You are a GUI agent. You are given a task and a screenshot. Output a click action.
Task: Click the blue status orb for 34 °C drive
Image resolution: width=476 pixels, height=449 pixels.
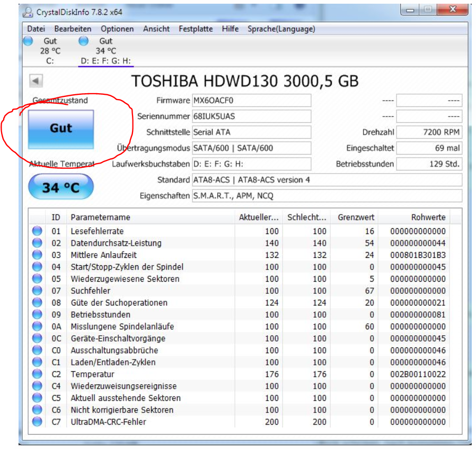(83, 41)
